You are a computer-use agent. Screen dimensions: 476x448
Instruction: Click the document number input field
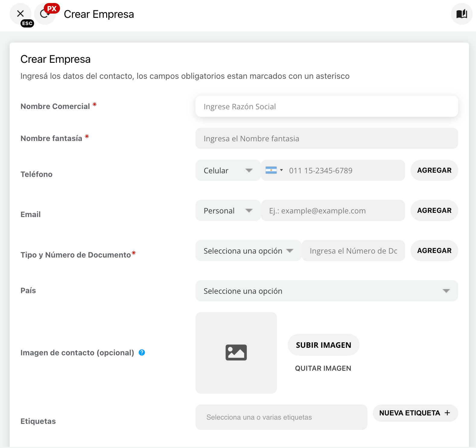(353, 251)
